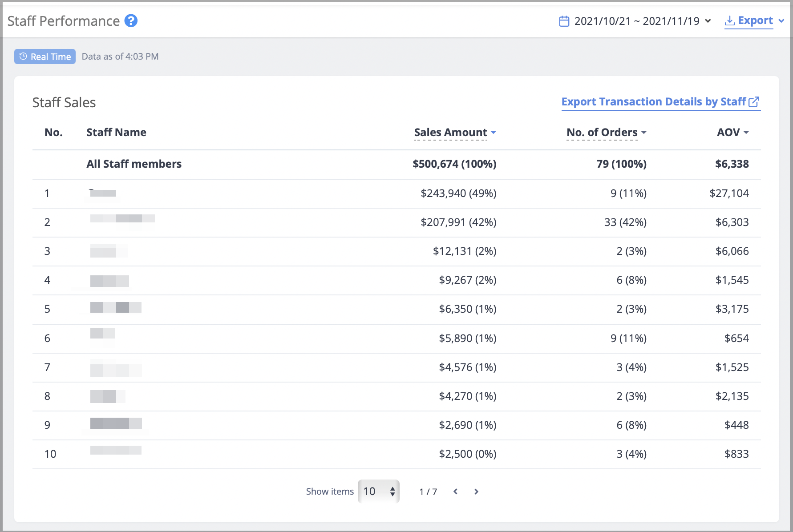Open Export Transaction Details by Staff link
The image size is (793, 532).
pos(653,102)
